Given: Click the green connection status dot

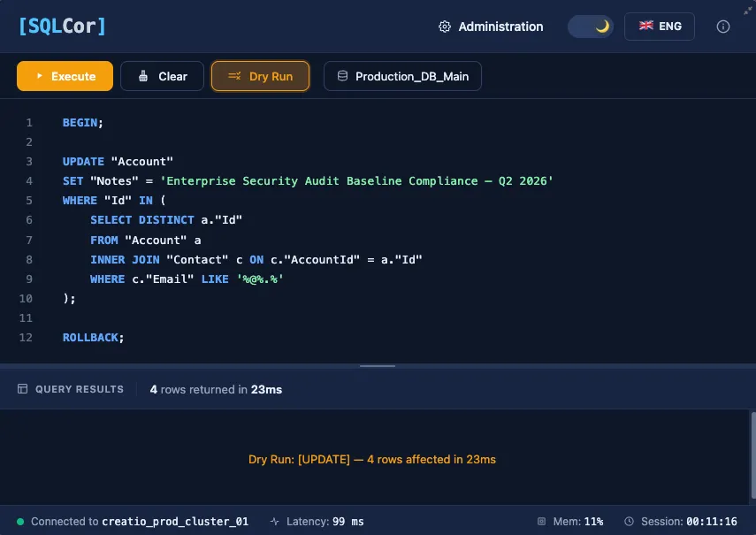Looking at the screenshot, I should [20, 521].
